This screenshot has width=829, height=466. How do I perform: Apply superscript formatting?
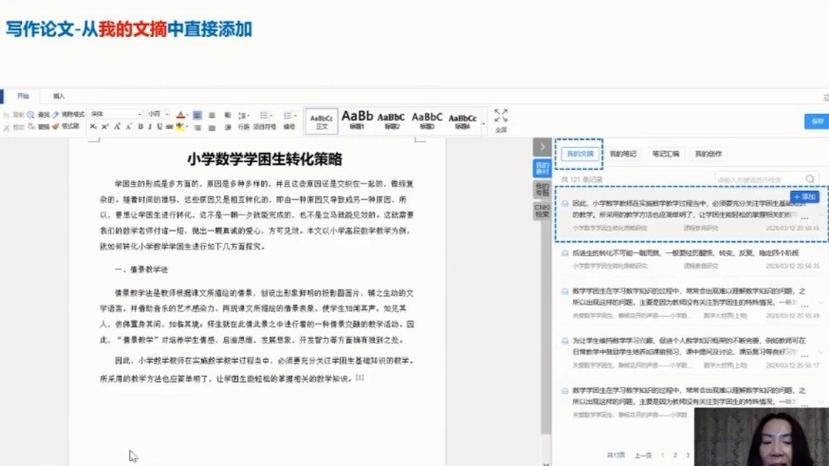(105, 127)
